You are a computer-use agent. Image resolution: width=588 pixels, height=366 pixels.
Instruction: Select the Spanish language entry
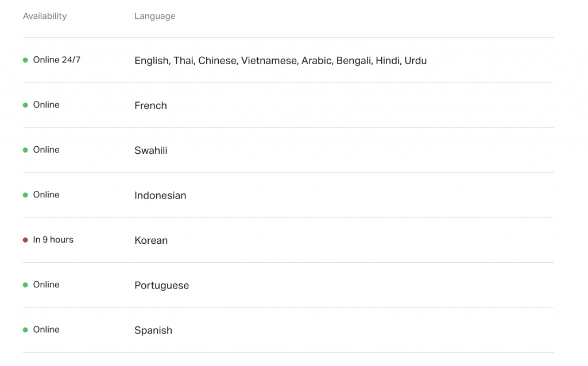[153, 330]
